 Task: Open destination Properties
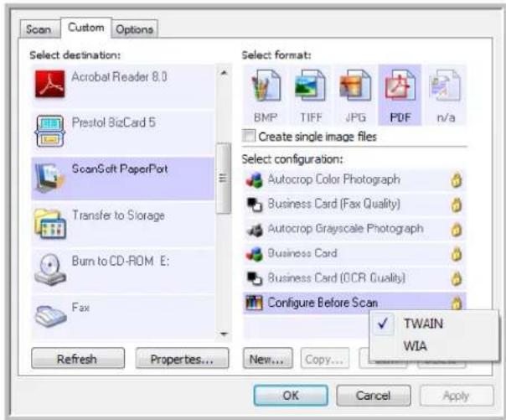(182, 358)
